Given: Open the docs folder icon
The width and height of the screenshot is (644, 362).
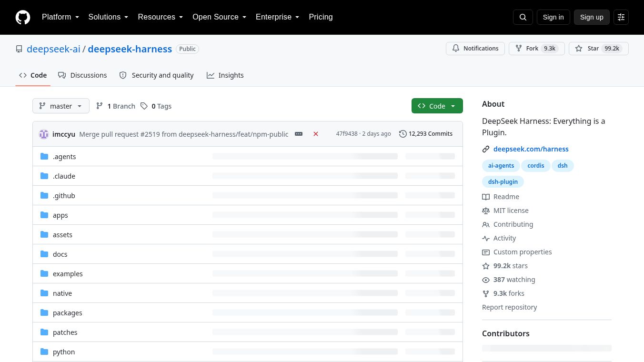Looking at the screenshot, I should point(45,254).
